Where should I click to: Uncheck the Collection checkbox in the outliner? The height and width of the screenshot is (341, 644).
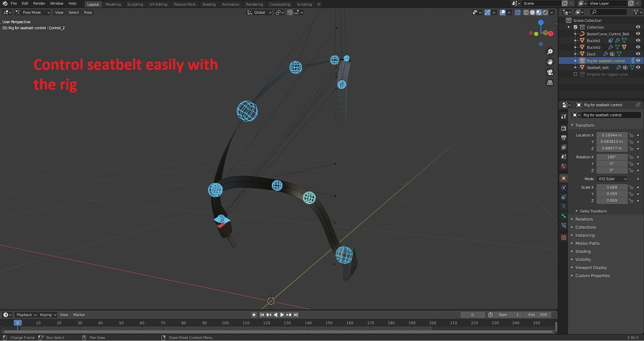point(575,27)
